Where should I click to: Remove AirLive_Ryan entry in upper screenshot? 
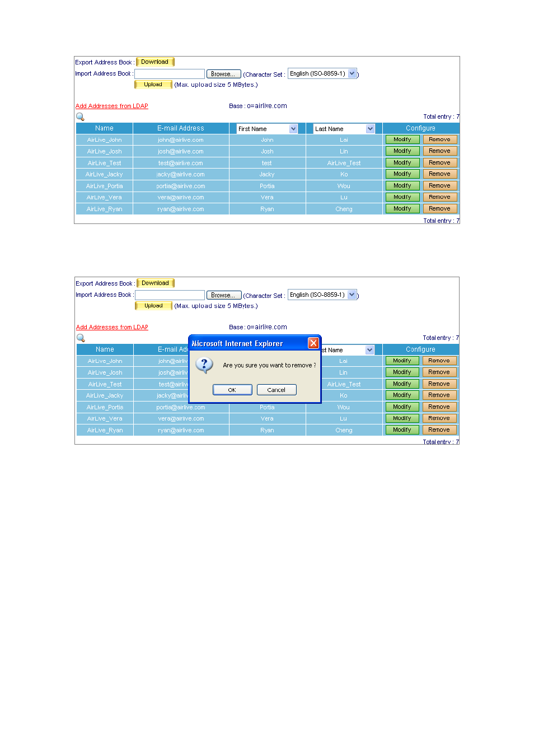point(440,208)
